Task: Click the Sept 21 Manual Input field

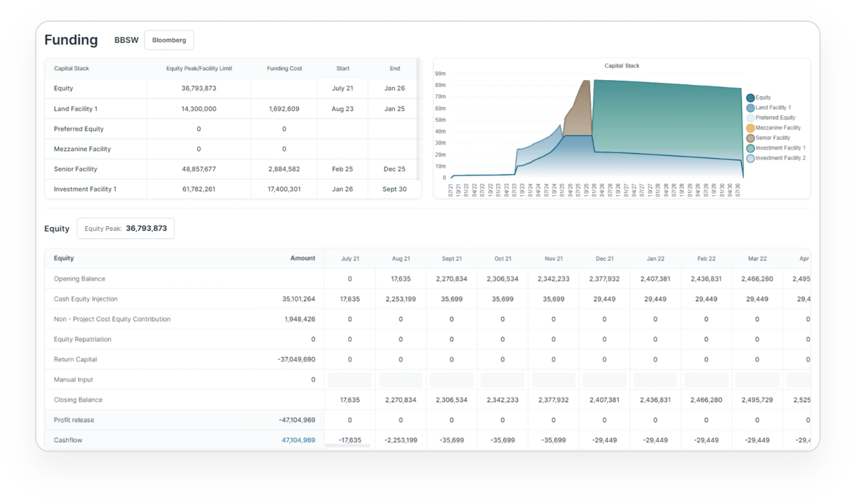Action: 452,380
